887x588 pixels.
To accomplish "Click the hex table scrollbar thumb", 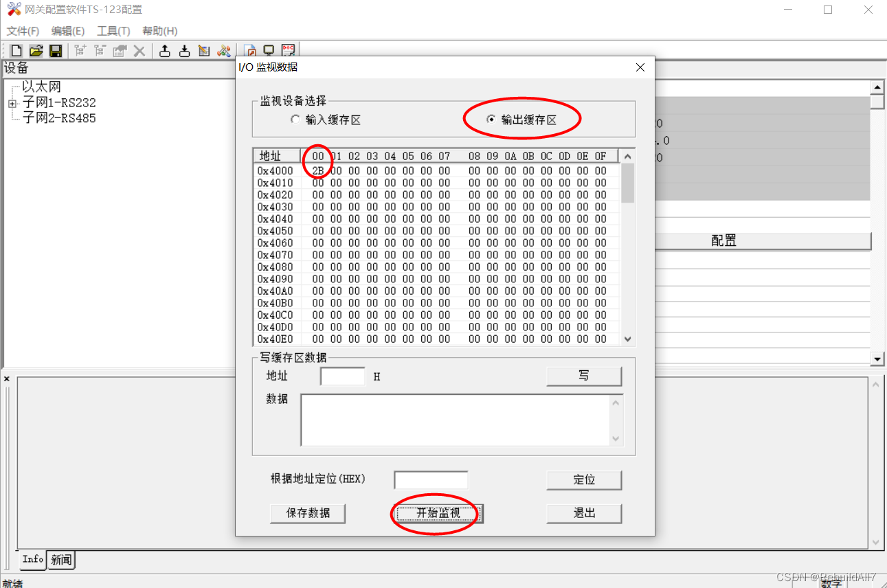I will tap(627, 183).
